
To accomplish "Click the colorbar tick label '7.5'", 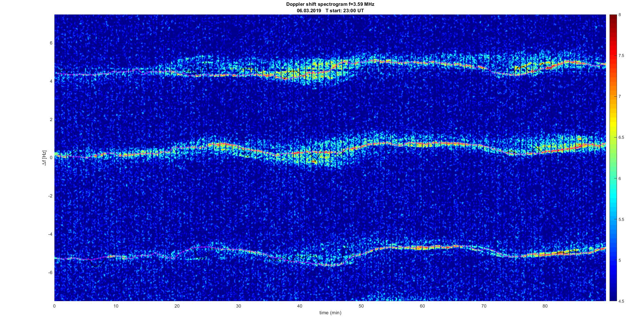I will coord(621,56).
